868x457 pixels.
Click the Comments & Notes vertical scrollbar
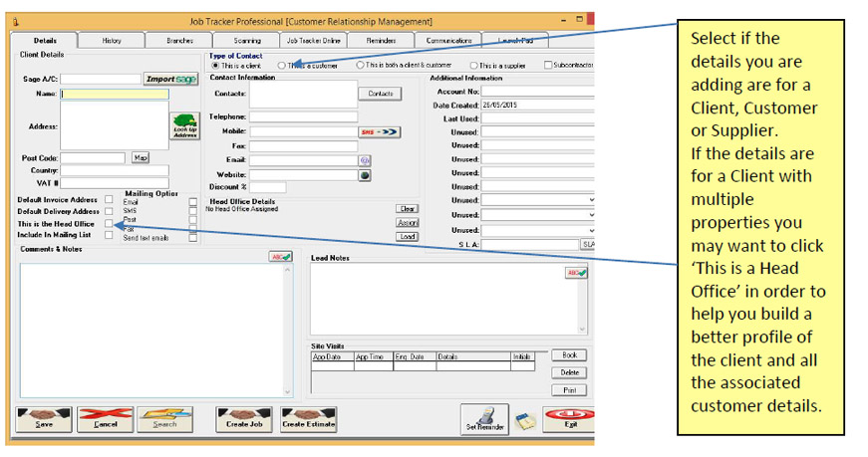click(x=288, y=331)
